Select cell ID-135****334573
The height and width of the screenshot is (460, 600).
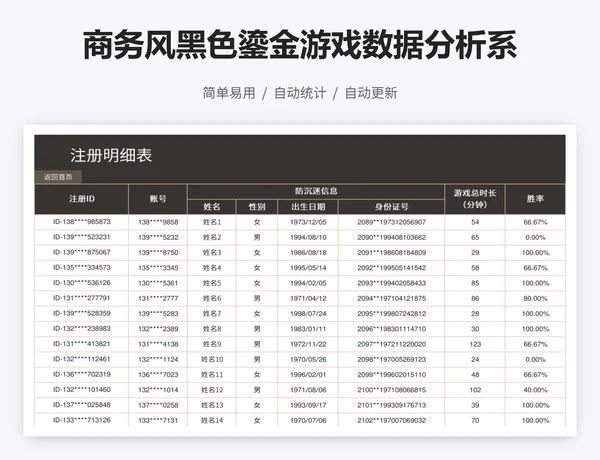[x=82, y=268]
